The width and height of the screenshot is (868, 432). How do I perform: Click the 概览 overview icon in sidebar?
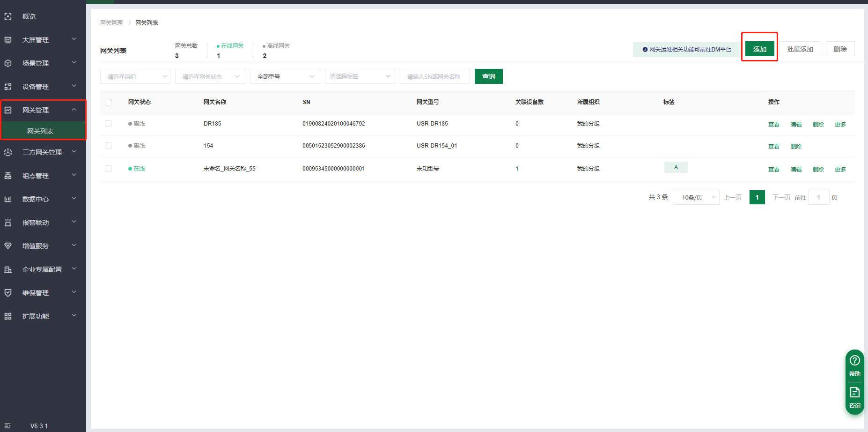coord(8,16)
